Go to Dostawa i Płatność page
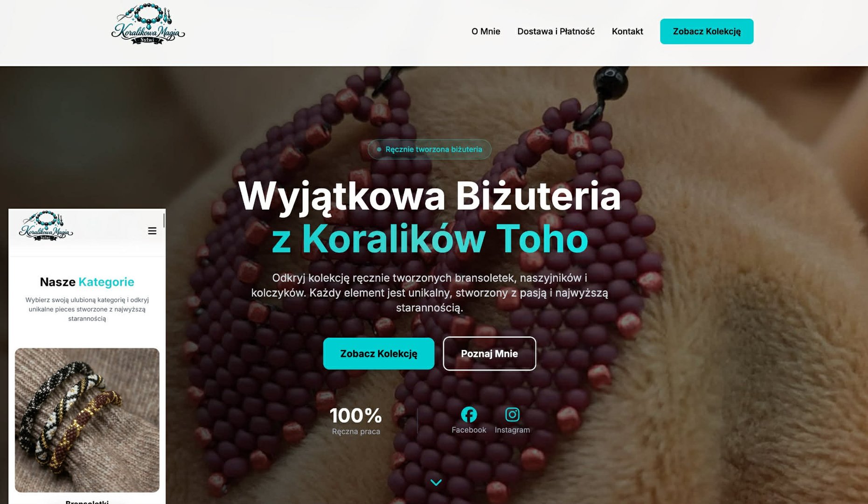This screenshot has width=868, height=504. click(x=556, y=31)
